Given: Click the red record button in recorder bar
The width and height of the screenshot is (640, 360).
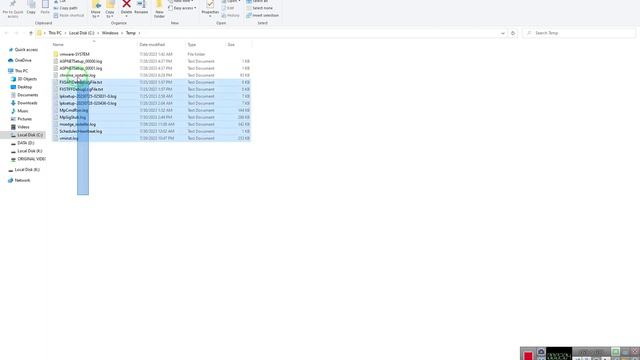Looking at the screenshot, I should (x=528, y=356).
